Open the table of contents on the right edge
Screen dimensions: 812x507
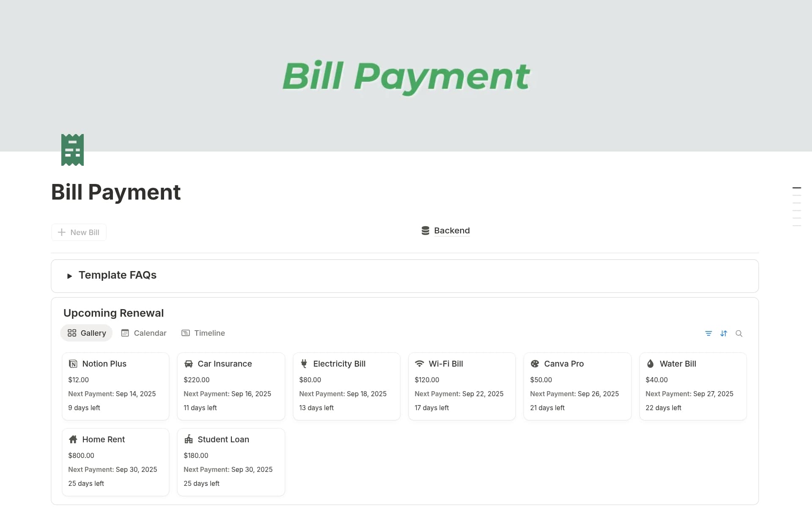(798, 203)
